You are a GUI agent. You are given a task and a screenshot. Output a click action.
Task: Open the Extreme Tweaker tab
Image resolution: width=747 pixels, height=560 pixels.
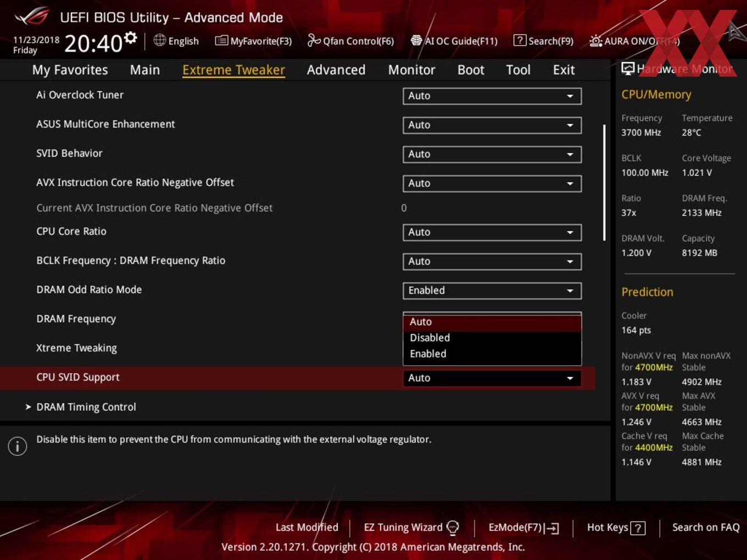coord(233,70)
